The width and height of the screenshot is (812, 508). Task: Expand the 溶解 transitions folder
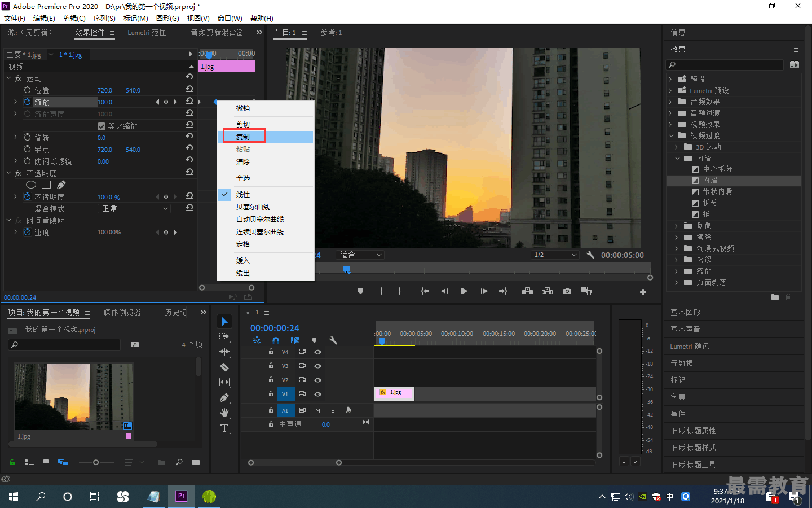pyautogui.click(x=677, y=260)
